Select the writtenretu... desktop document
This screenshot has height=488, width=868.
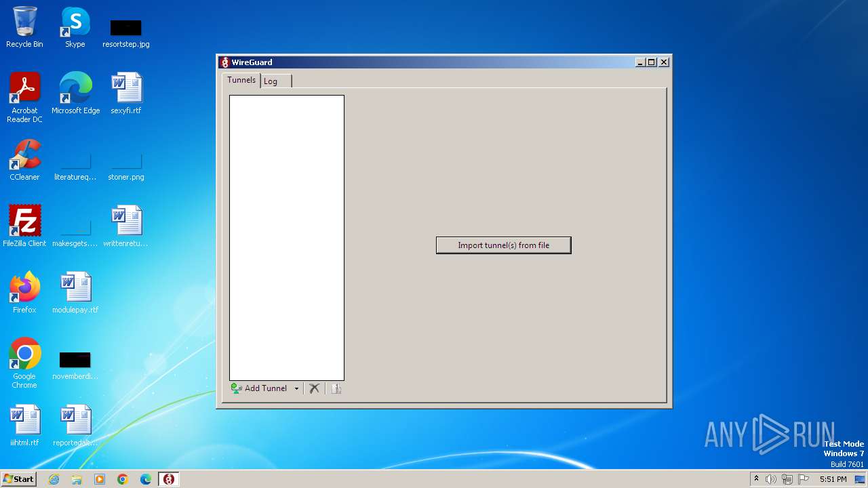[126, 226]
